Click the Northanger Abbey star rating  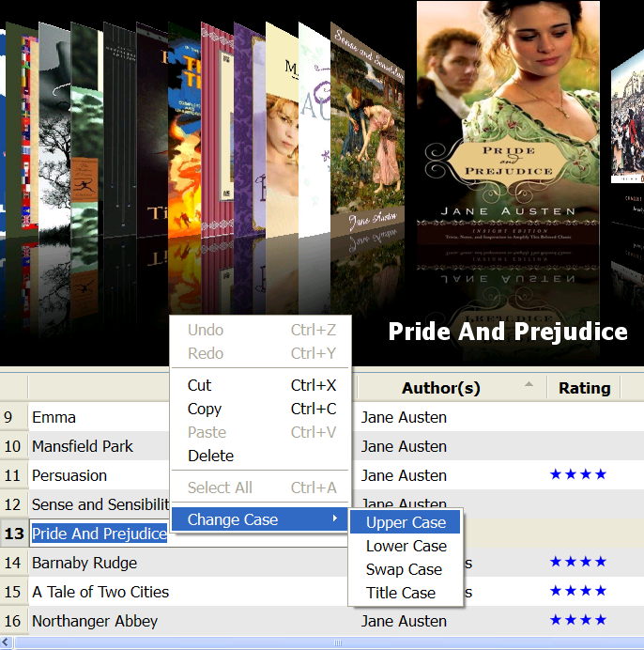578,620
